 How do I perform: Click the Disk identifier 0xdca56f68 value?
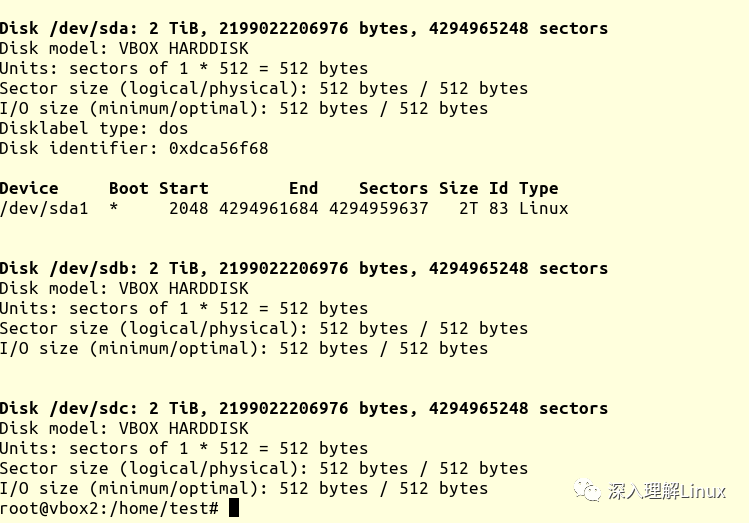point(218,148)
